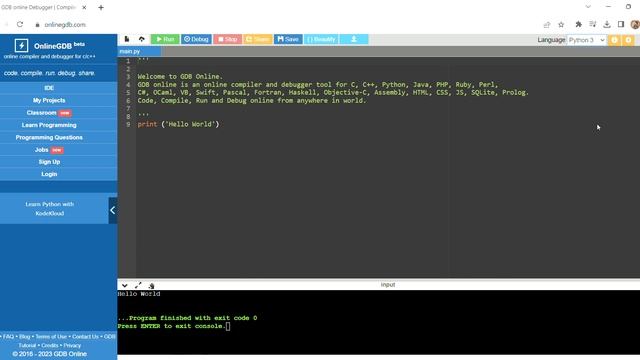Image resolution: width=640 pixels, height=360 pixels.
Task: Open the Language dropdown showing Python 3
Action: [x=587, y=40]
